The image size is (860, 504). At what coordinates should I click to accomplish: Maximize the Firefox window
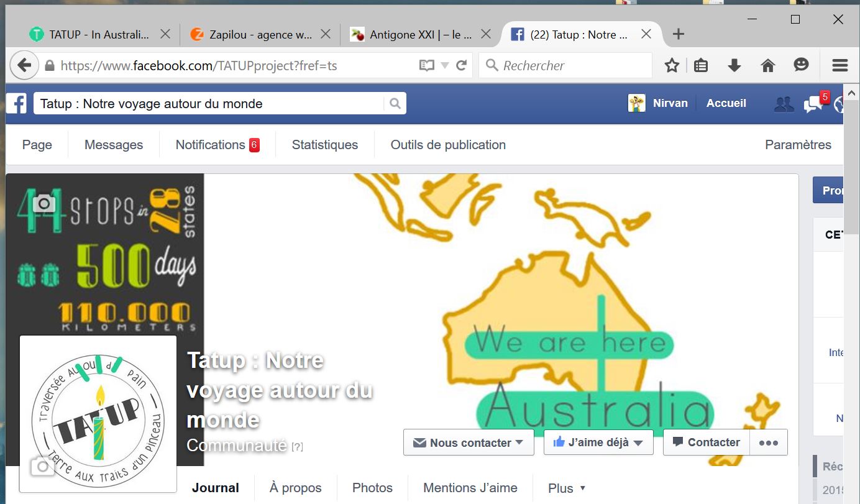point(795,19)
